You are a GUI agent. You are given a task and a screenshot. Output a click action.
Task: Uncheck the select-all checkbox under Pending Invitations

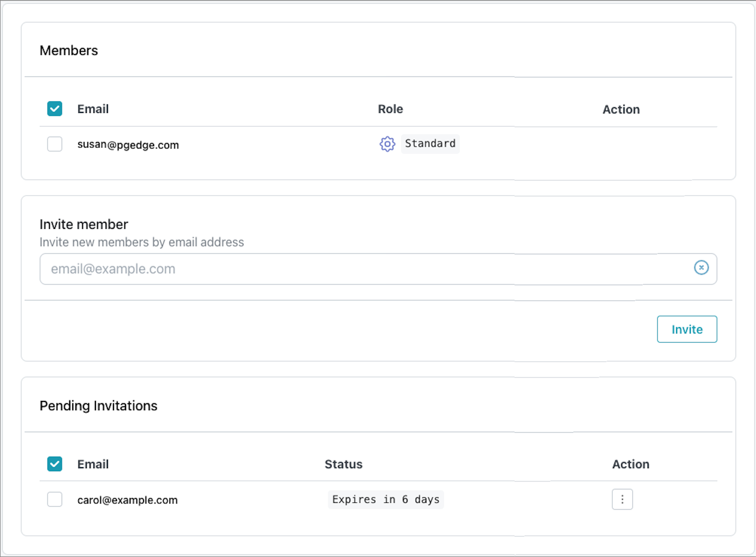click(54, 464)
